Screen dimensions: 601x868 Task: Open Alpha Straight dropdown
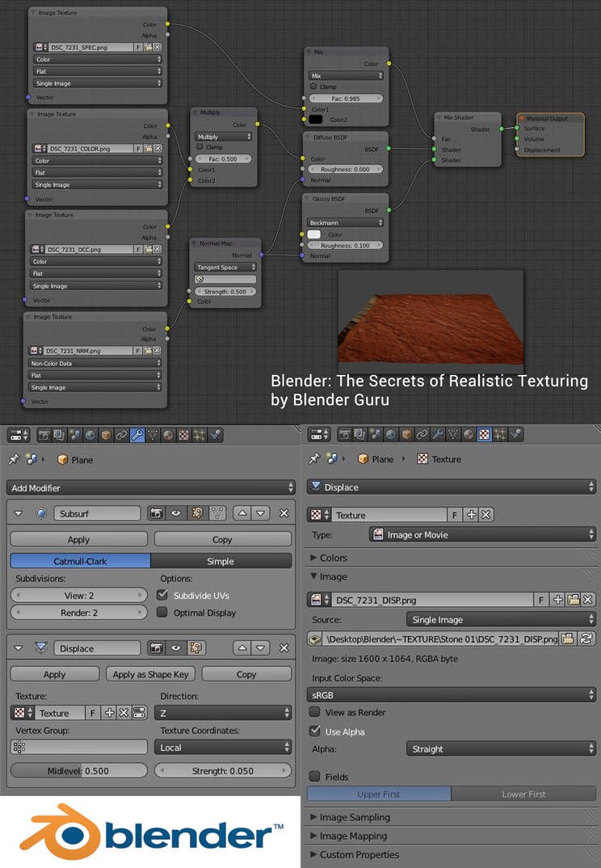(x=501, y=748)
